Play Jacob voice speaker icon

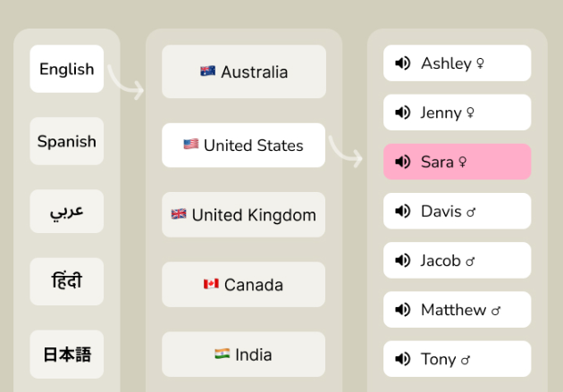pyautogui.click(x=402, y=261)
